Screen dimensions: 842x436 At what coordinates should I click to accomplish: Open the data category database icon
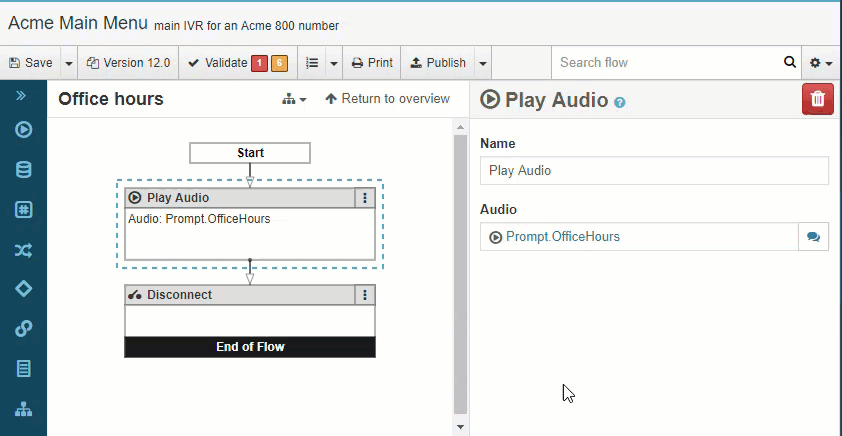point(23,170)
